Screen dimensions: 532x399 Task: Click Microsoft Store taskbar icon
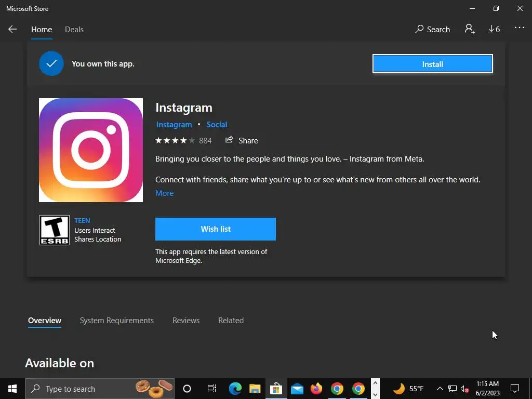click(276, 389)
